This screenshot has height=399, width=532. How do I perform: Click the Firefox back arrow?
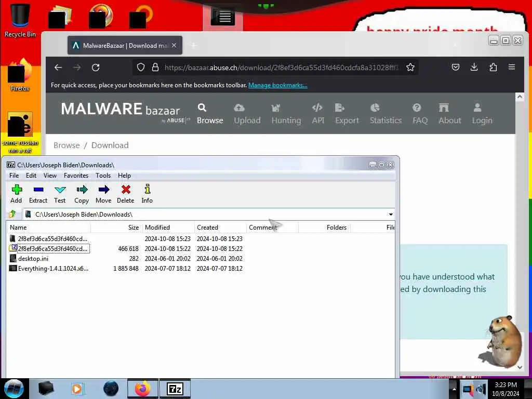(x=58, y=68)
